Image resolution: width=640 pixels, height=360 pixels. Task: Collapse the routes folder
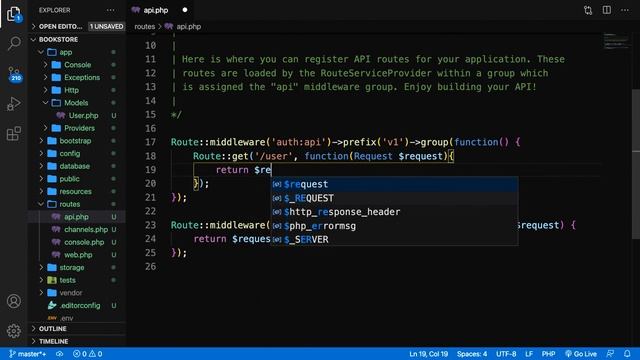pos(77,204)
